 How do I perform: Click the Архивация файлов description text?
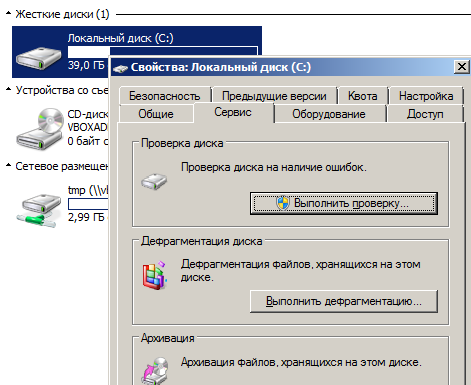pyautogui.click(x=301, y=362)
